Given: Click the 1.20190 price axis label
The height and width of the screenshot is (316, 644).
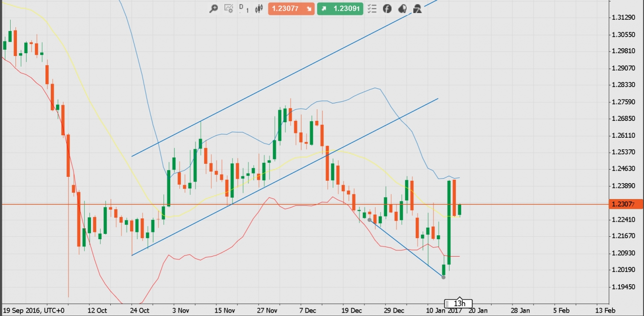Looking at the screenshot, I should 623,270.
